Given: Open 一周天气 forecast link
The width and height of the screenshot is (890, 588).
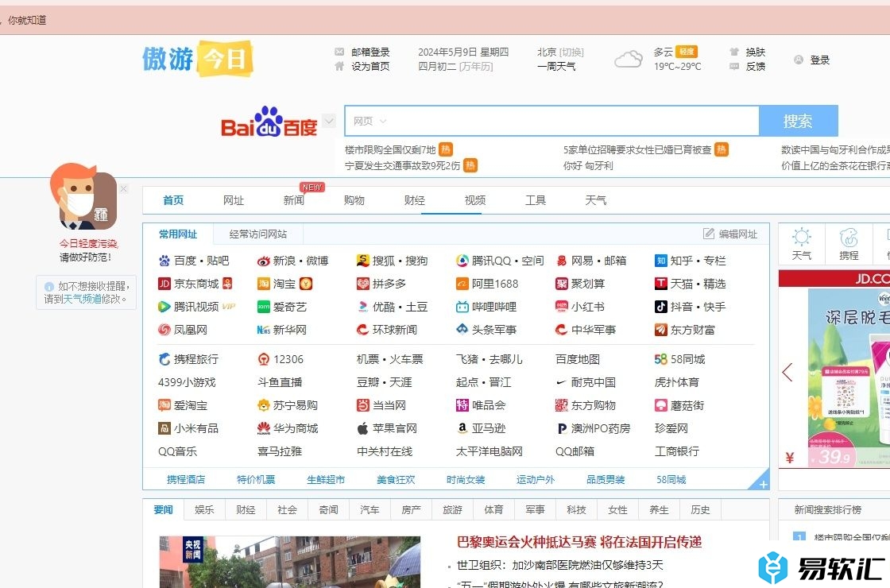Looking at the screenshot, I should click(x=556, y=67).
